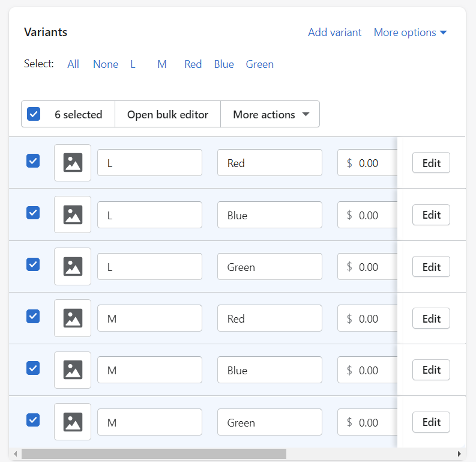Click the image placeholder for L Red variant
Image resolution: width=476 pixels, height=462 pixels.
pyautogui.click(x=73, y=163)
